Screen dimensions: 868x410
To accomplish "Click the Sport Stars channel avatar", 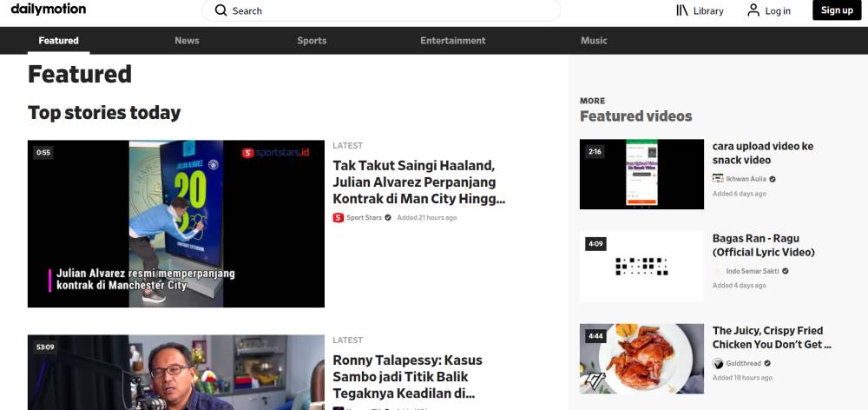I will coord(339,218).
